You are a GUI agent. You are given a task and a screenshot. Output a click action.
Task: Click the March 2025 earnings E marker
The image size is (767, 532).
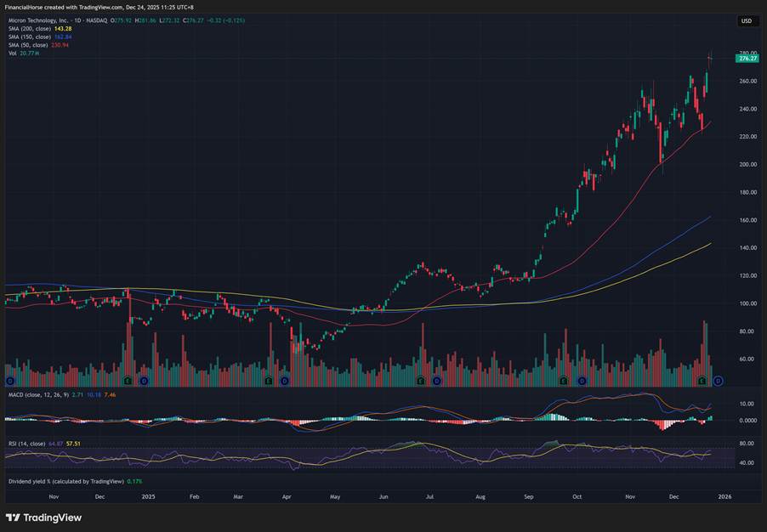(269, 381)
